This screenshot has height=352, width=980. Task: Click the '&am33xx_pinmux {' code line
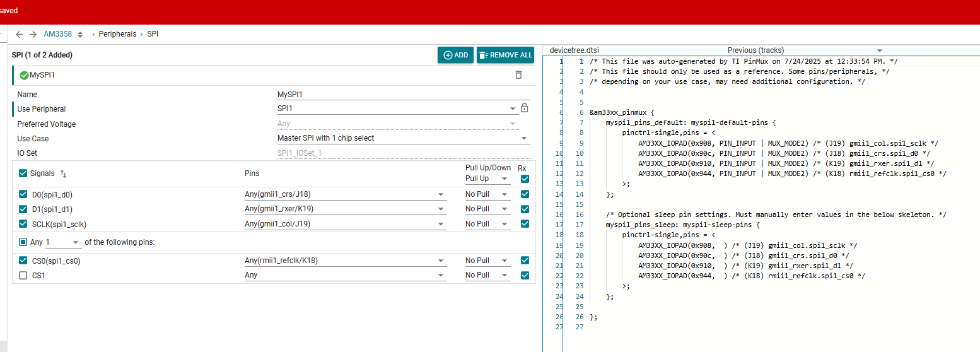[622, 112]
